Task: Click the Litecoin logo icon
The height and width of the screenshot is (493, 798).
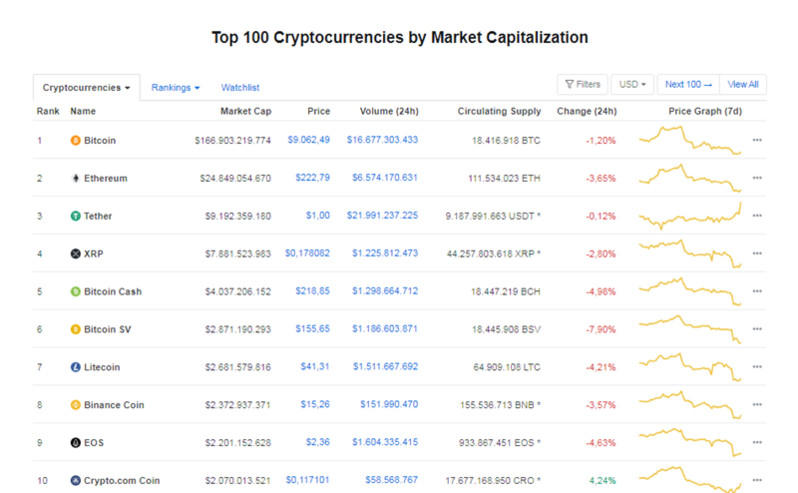Action: tap(75, 367)
